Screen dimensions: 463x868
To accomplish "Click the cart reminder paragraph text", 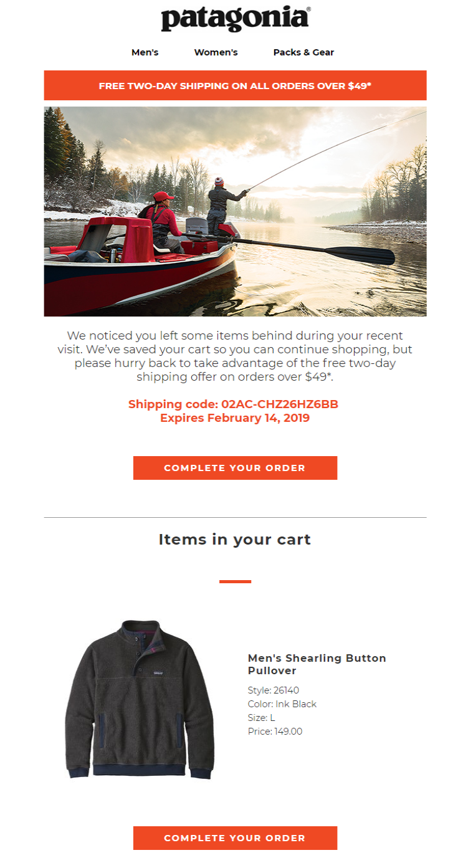I will tap(234, 354).
